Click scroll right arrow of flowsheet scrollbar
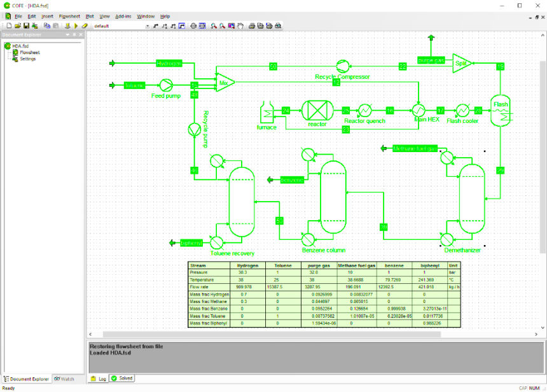The height and width of the screenshot is (392, 547). [x=536, y=334]
